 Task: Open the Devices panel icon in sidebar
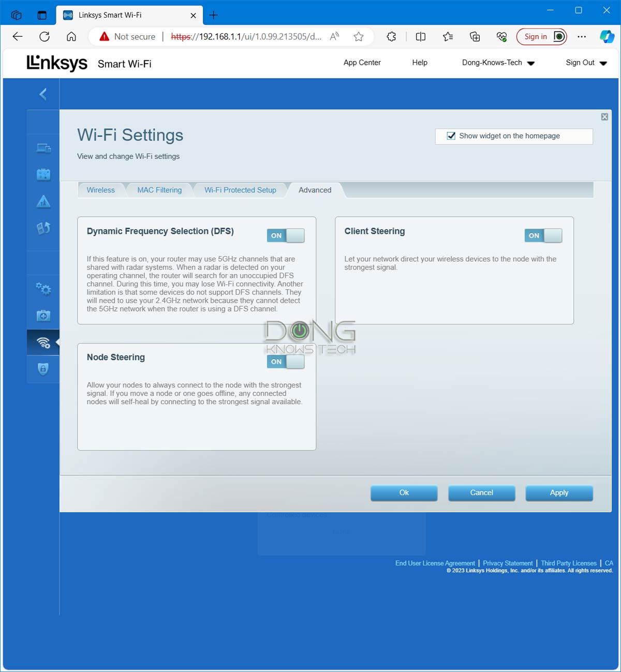tap(43, 148)
